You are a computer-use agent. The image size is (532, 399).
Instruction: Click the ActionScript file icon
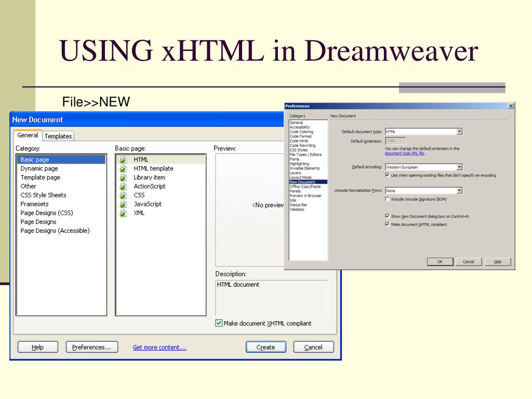click(x=123, y=187)
